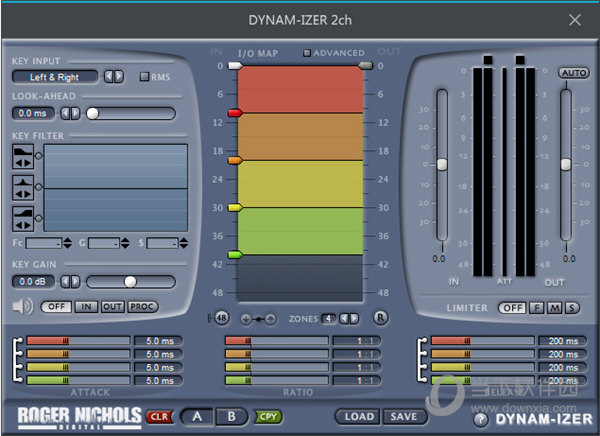Click the 48 dB range icon
The image size is (600, 436).
(x=222, y=318)
